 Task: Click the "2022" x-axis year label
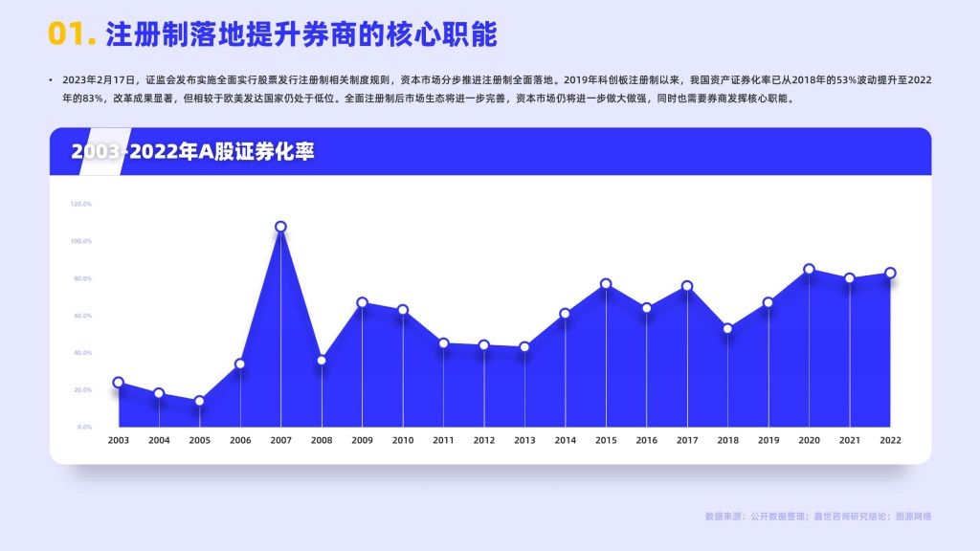891,440
